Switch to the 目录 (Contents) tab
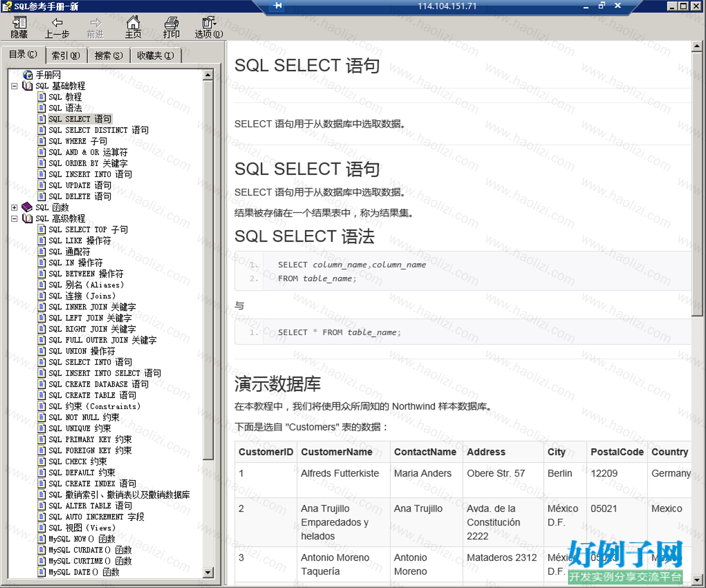This screenshot has height=588, width=706. [x=23, y=55]
